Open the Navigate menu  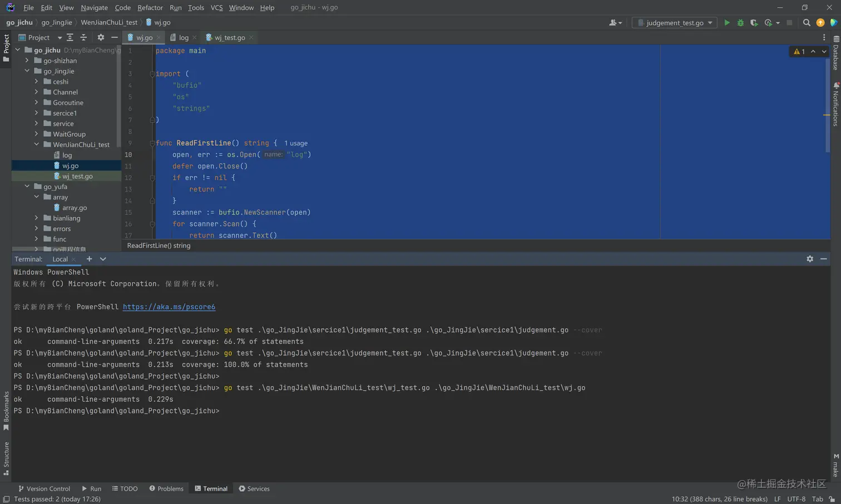[94, 7]
